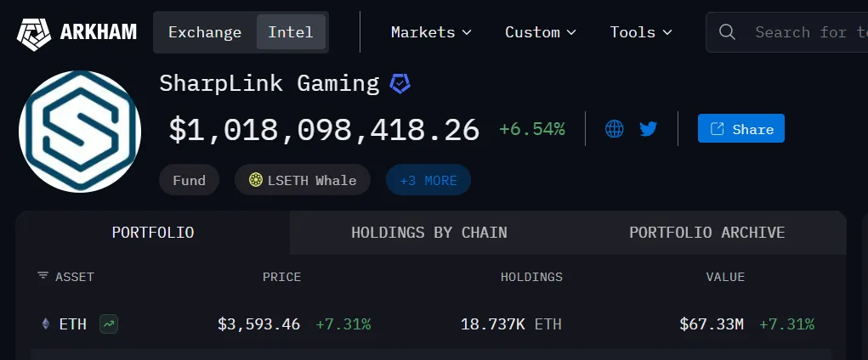
Task: Click the ETH trending chart icon
Action: (108, 323)
